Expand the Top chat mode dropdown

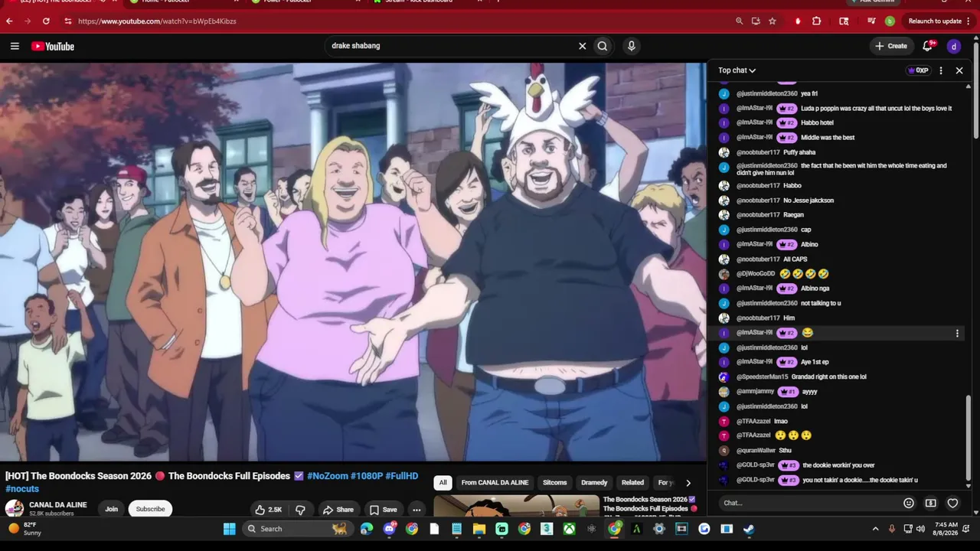click(x=737, y=70)
